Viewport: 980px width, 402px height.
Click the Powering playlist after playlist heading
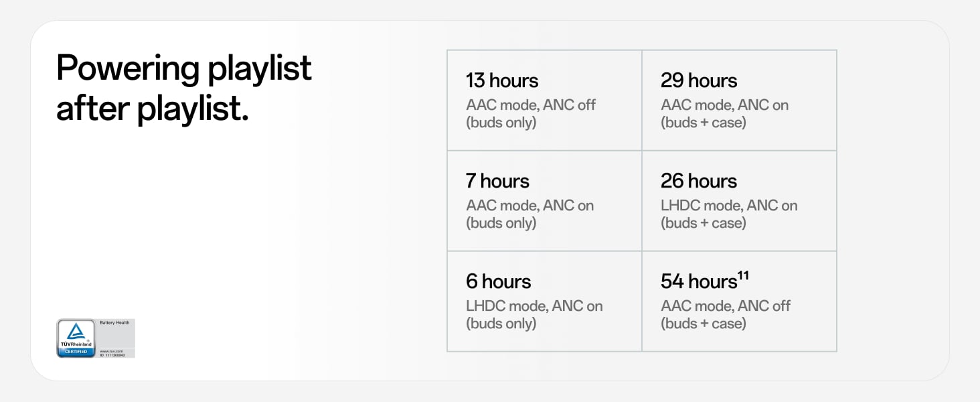(183, 87)
